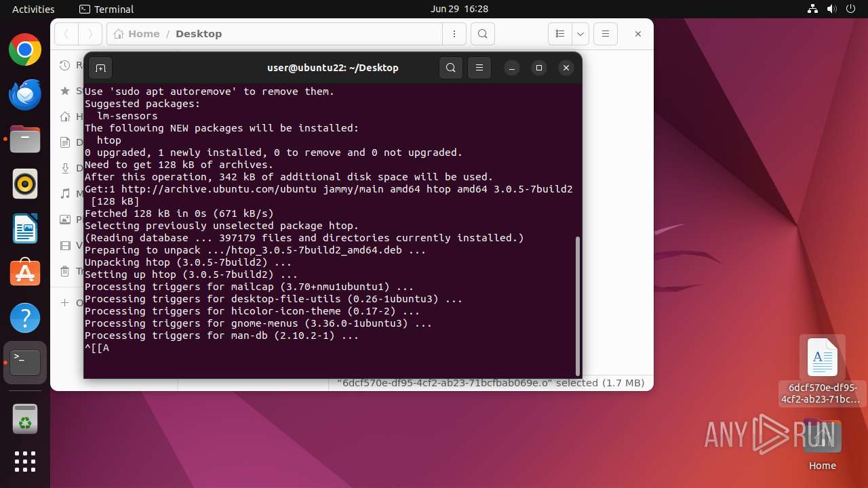This screenshot has height=488, width=868.
Task: Click the 'Setting up htop' output line
Action: (x=191, y=274)
